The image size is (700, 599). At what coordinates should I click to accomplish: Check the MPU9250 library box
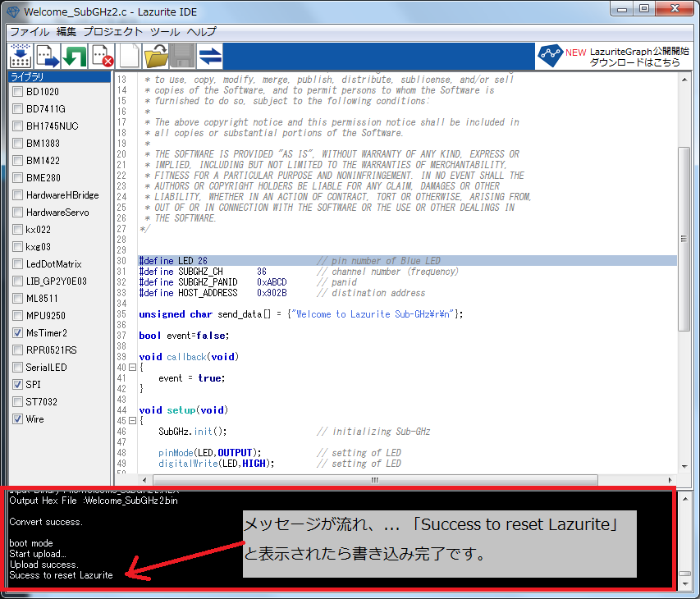click(17, 316)
